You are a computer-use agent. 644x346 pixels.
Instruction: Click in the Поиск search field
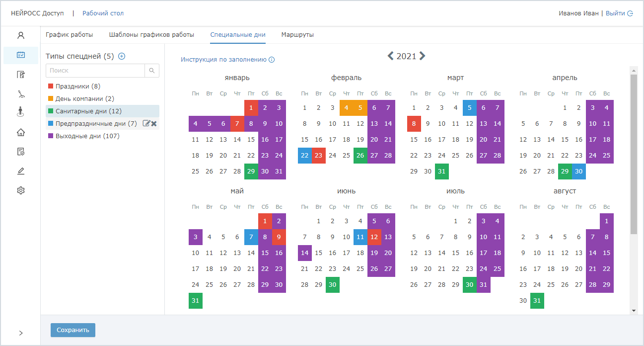[x=95, y=71]
